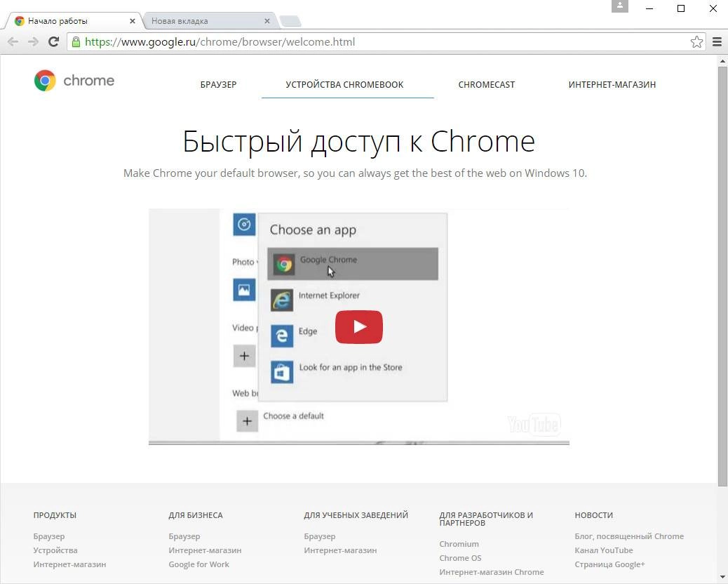
Task: Click the user profile avatar button
Action: point(620,6)
